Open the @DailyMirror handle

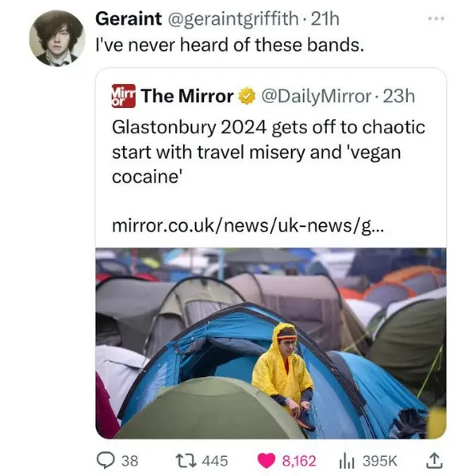tap(315, 97)
